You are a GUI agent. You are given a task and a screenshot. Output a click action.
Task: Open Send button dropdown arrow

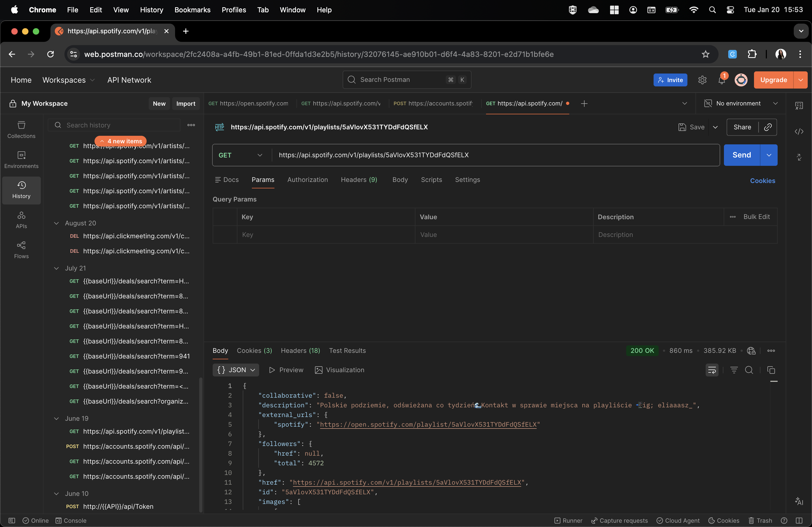[x=769, y=155]
